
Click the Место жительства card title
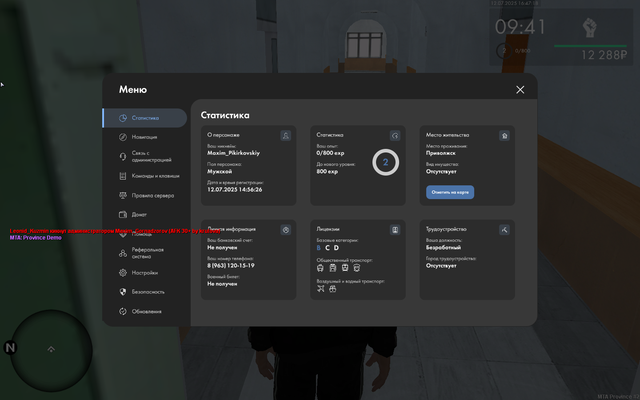pos(447,135)
